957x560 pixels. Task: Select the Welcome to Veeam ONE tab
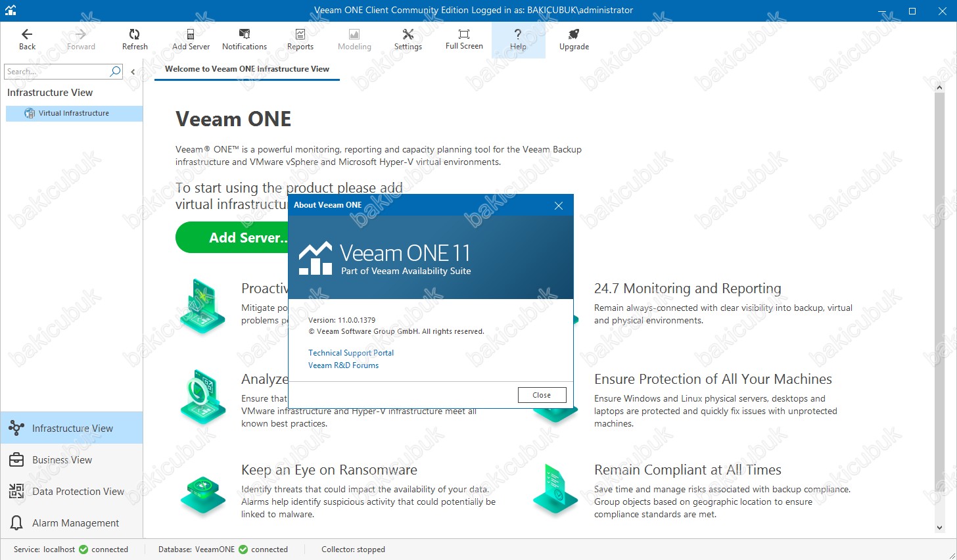[x=247, y=69]
